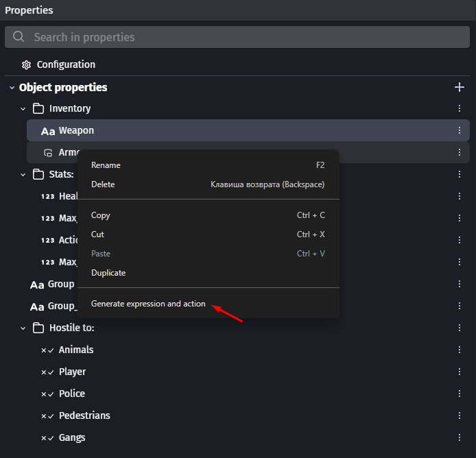The width and height of the screenshot is (476, 458).
Task: Open three-dot menu for Inventory folder
Action: coord(460,108)
